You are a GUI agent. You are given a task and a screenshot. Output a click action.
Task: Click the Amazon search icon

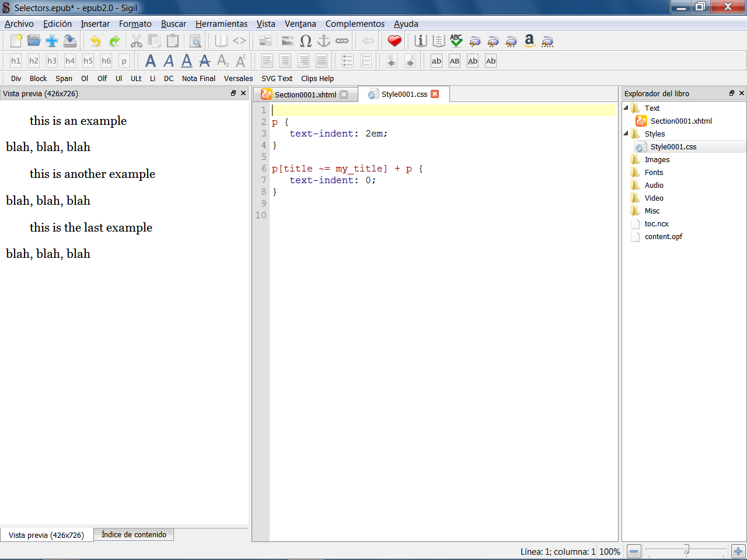pyautogui.click(x=529, y=41)
